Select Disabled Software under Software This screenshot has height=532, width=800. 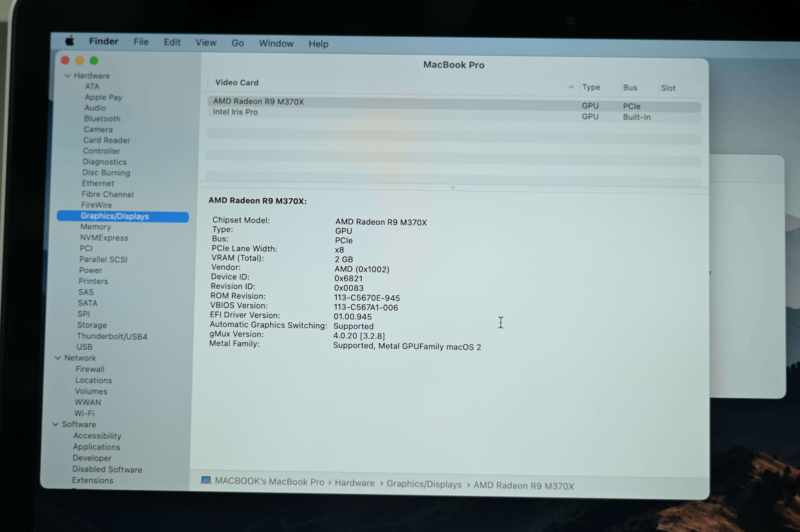107,470
